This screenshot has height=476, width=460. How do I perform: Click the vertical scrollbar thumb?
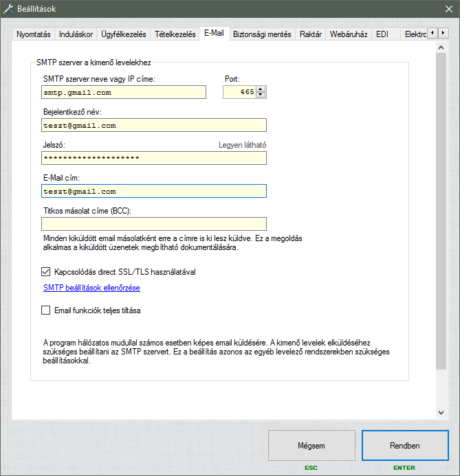click(441, 212)
